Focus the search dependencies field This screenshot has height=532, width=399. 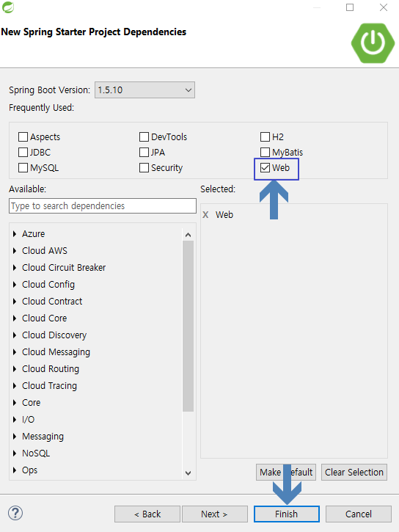(x=103, y=206)
